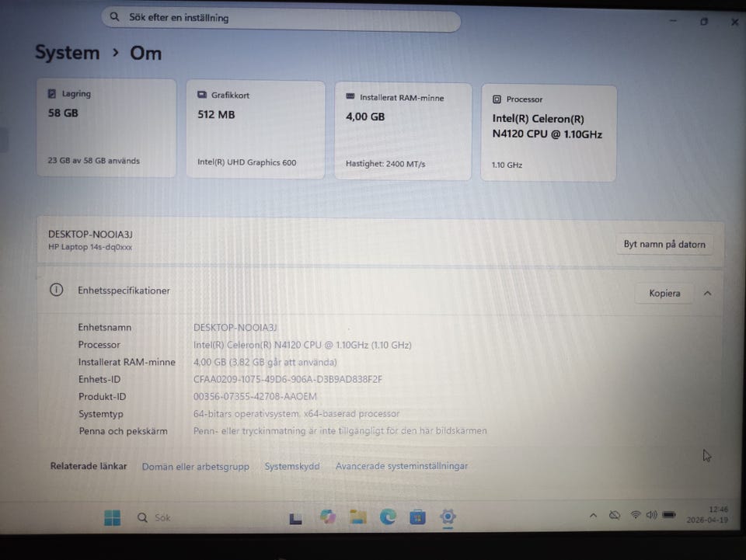Click the search magnifier in settings search
Screen dimensions: 746x560
tap(114, 16)
